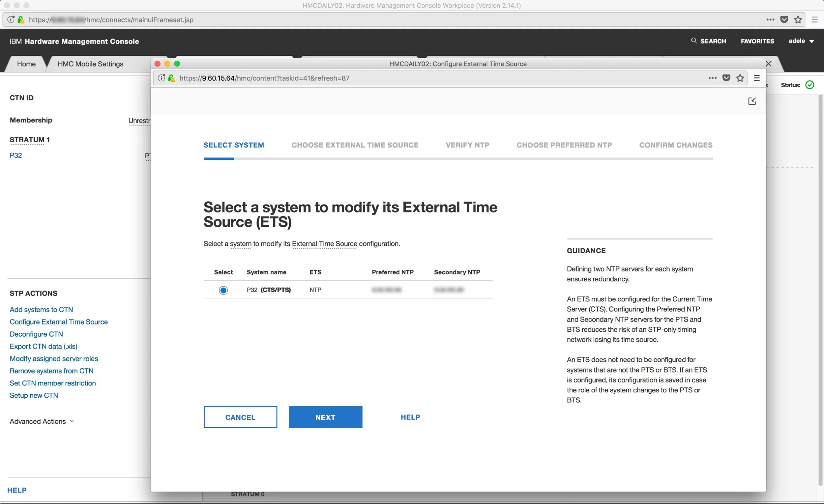Click the P32 system link under Stratum 1
824x504 pixels.
16,155
